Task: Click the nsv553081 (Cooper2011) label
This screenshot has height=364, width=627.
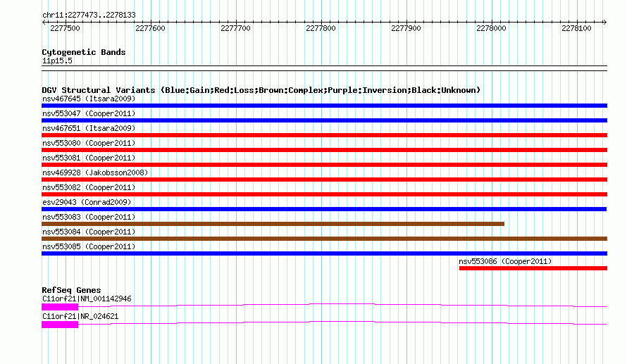Action: tap(89, 158)
